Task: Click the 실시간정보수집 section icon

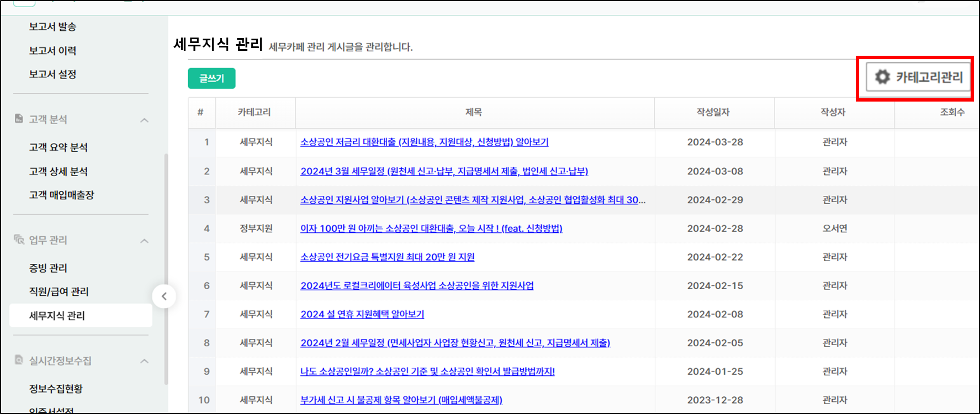Action: coord(19,360)
